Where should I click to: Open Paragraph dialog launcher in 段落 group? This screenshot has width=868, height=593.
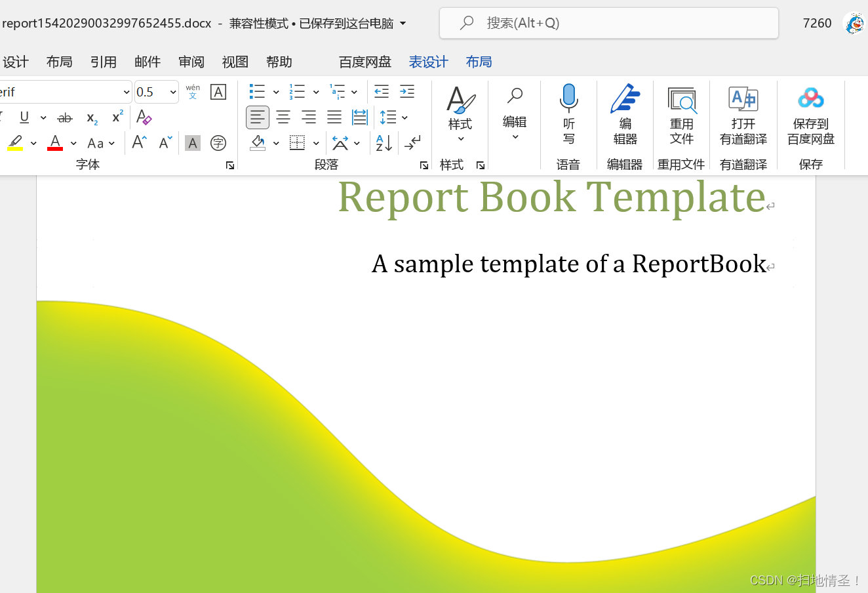tap(424, 165)
